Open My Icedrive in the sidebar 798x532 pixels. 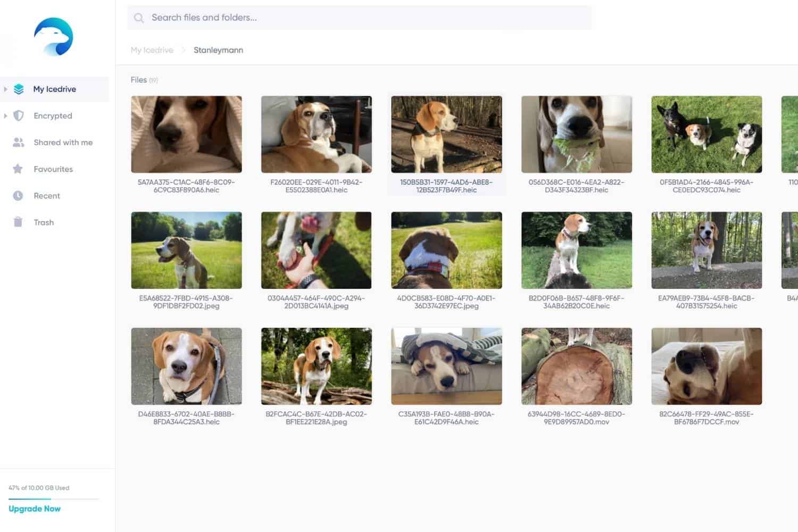click(x=54, y=89)
